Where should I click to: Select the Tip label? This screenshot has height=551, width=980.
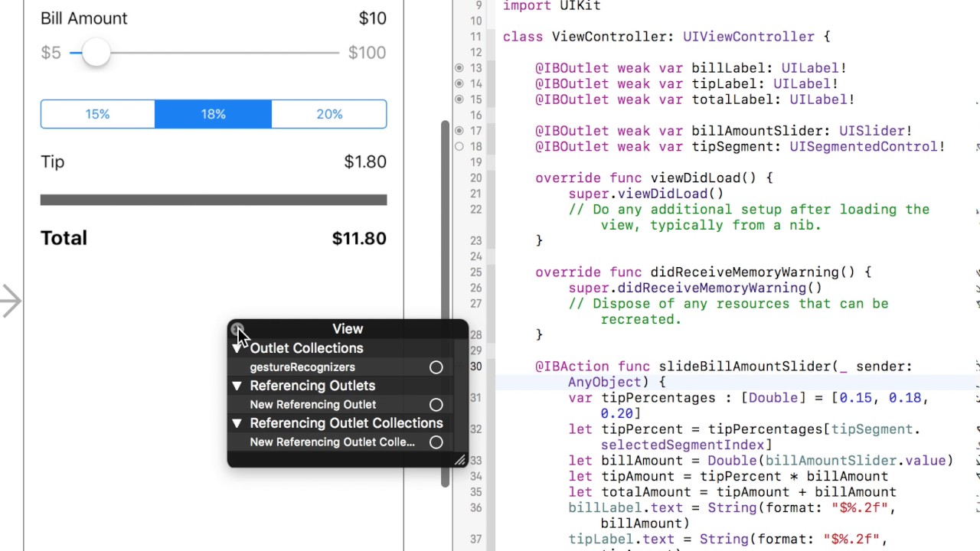click(53, 161)
